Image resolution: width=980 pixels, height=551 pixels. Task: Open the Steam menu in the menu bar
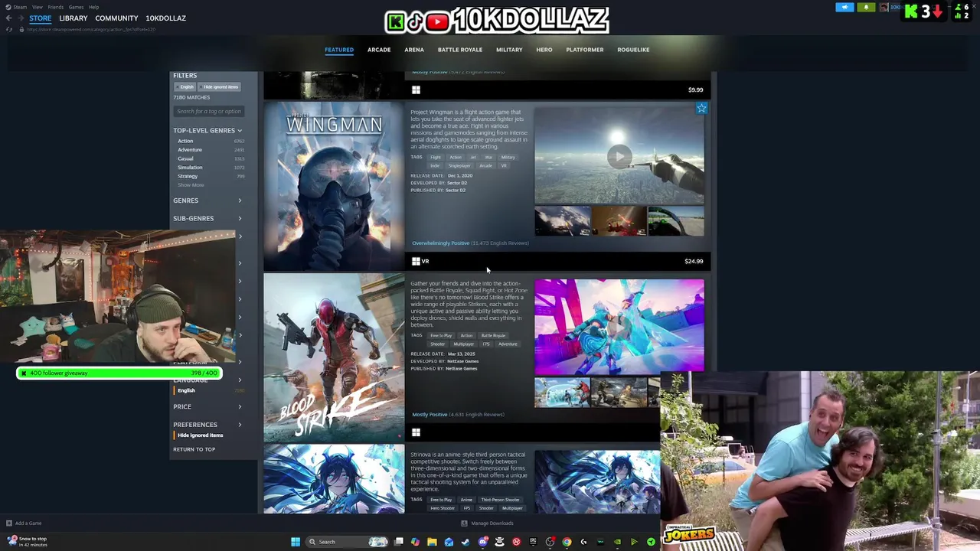(20, 7)
